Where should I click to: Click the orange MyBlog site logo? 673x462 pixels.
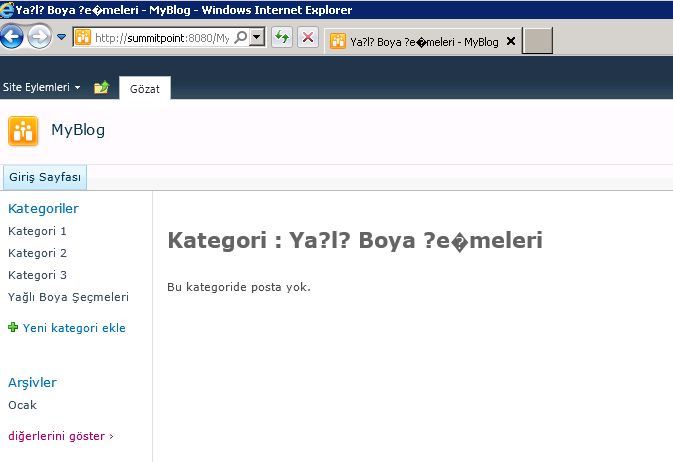tap(23, 131)
